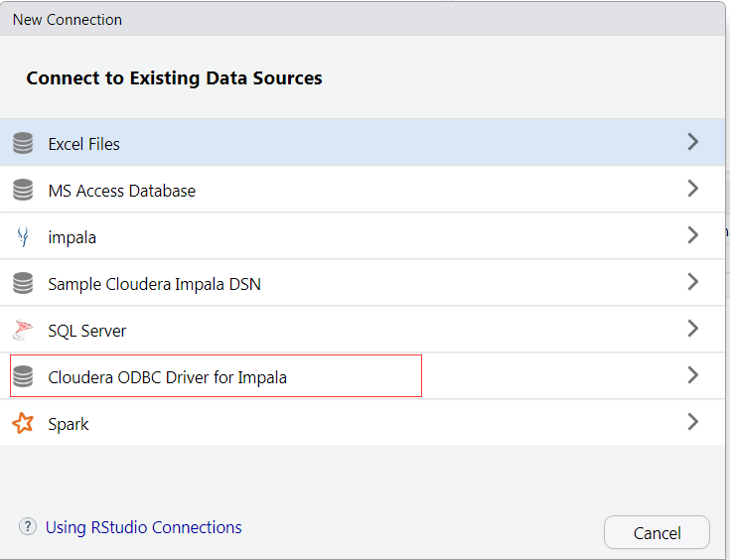Select the impala data source text
Screen dimensions: 730x560
(73, 238)
